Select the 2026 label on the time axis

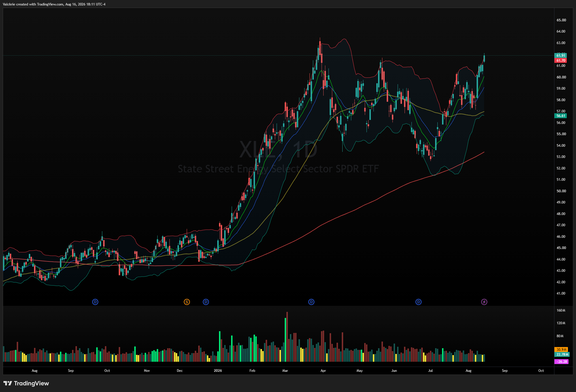point(218,371)
